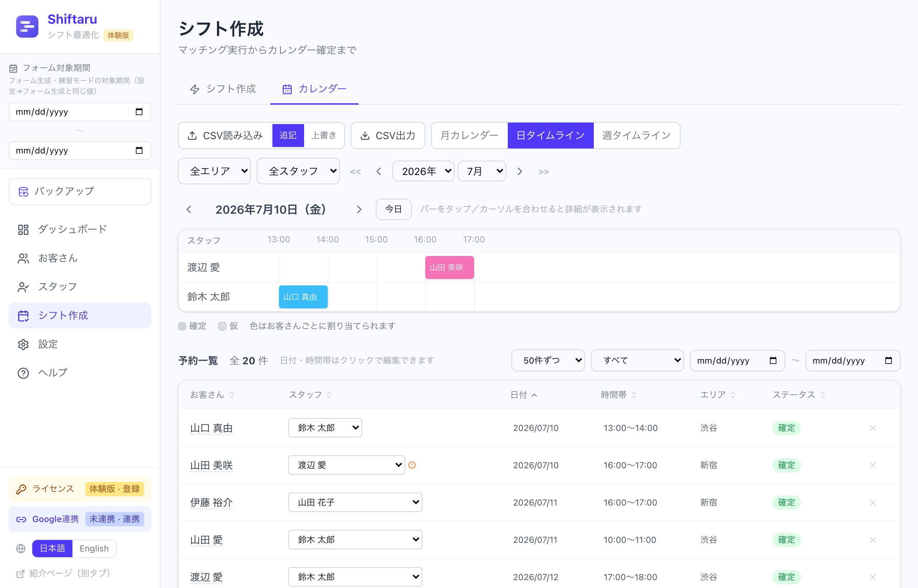Go to previous month arrow

tap(379, 171)
